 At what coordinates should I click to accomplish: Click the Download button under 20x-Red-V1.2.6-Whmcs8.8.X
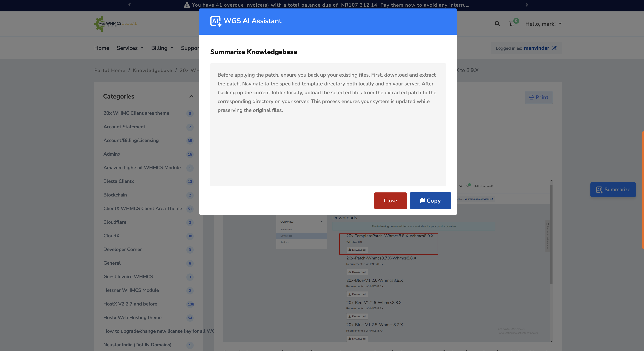pos(357,316)
